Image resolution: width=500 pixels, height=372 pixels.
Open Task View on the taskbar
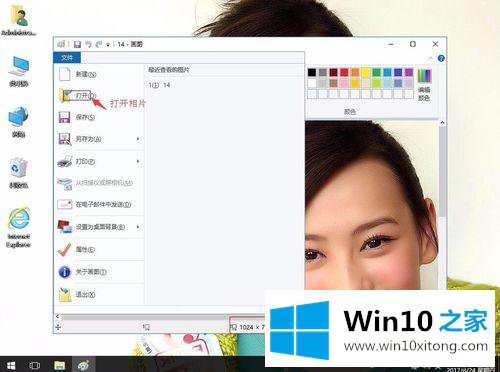coord(34,365)
